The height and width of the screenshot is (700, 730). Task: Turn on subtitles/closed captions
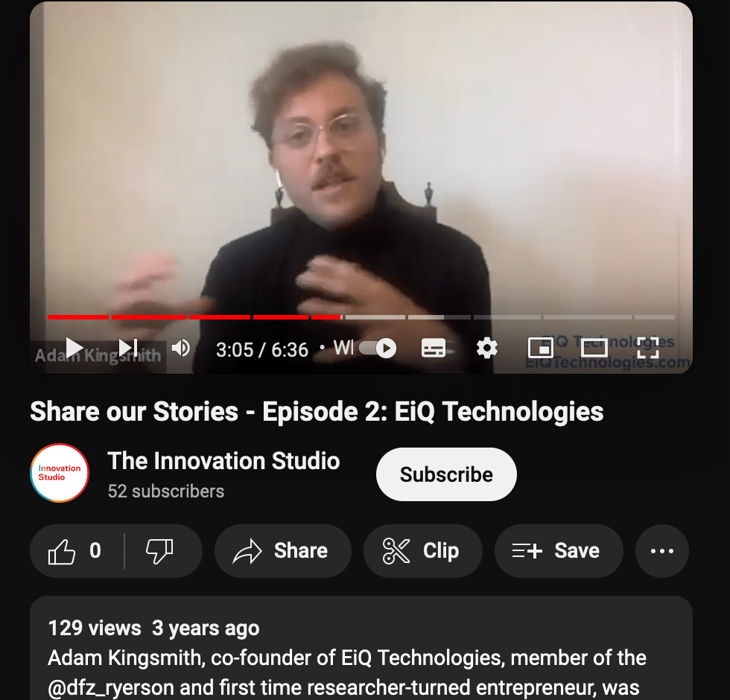tap(434, 349)
